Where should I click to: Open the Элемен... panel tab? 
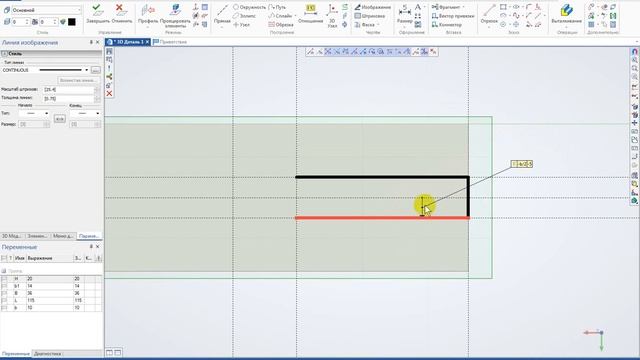(x=37, y=236)
